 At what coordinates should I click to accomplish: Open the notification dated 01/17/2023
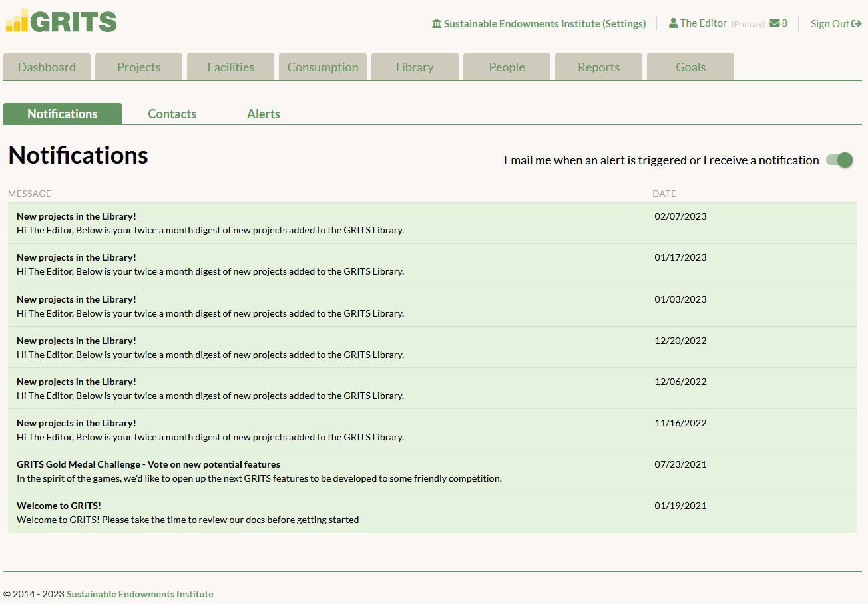[433, 265]
